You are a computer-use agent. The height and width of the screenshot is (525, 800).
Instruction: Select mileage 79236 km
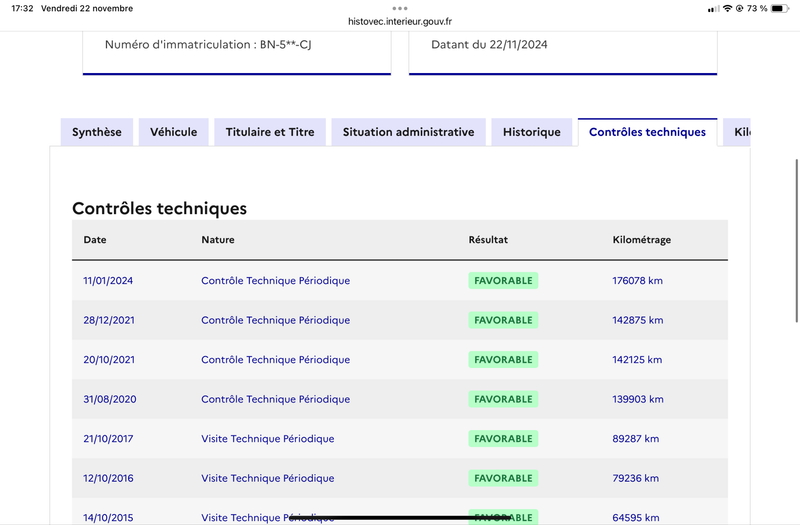point(636,479)
